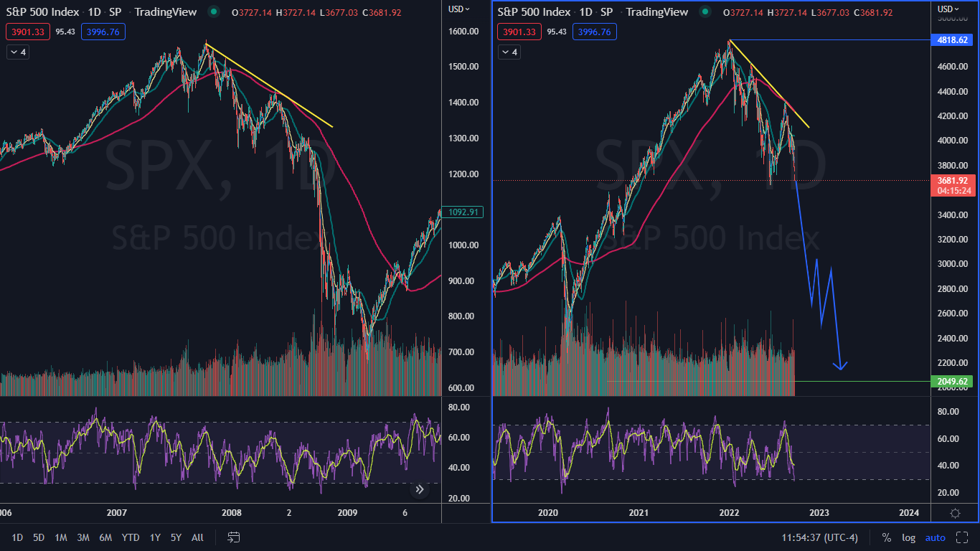
Task: Toggle percent scale mode
Action: (887, 537)
